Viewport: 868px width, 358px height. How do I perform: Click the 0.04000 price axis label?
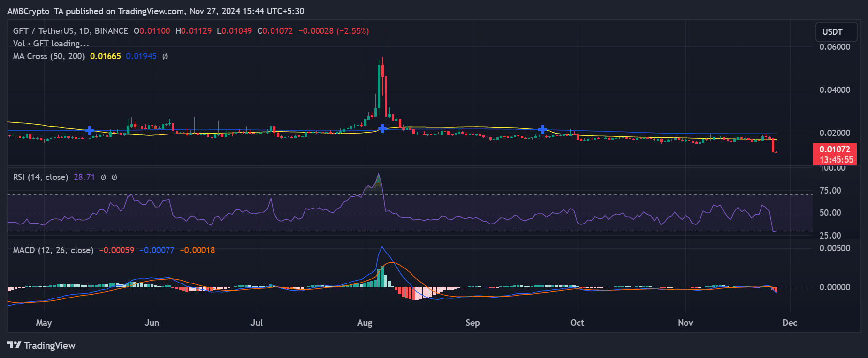pos(835,90)
